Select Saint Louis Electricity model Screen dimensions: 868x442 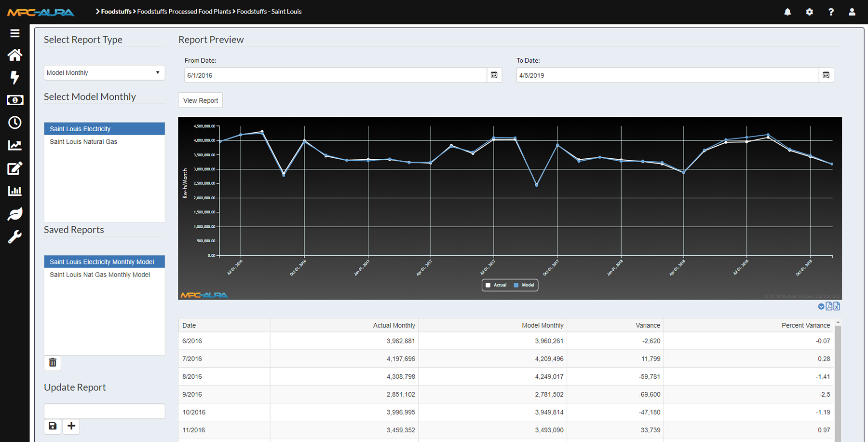[104, 129]
